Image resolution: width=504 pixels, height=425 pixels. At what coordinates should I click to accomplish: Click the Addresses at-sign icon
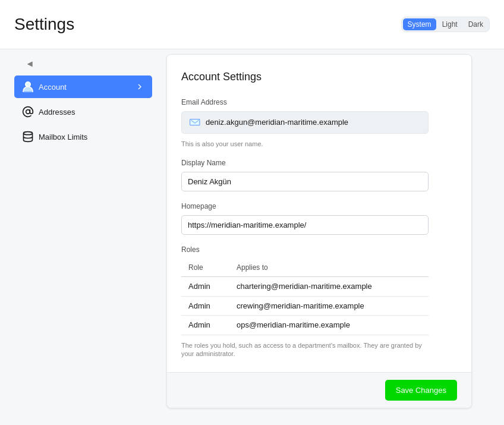coord(28,112)
